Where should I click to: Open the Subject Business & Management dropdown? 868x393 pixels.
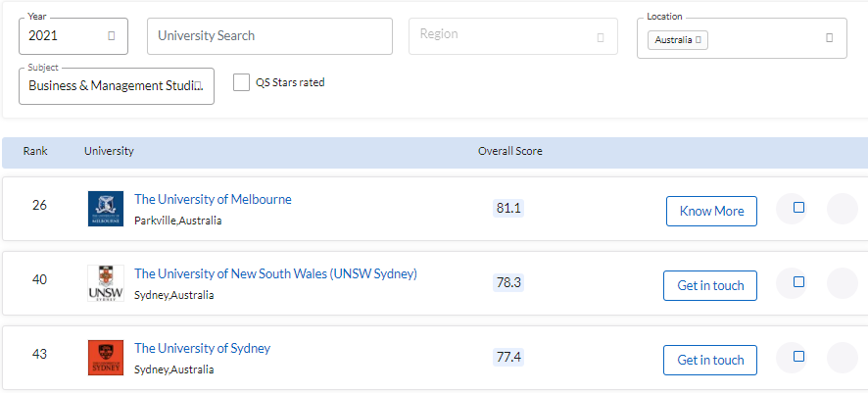click(117, 86)
